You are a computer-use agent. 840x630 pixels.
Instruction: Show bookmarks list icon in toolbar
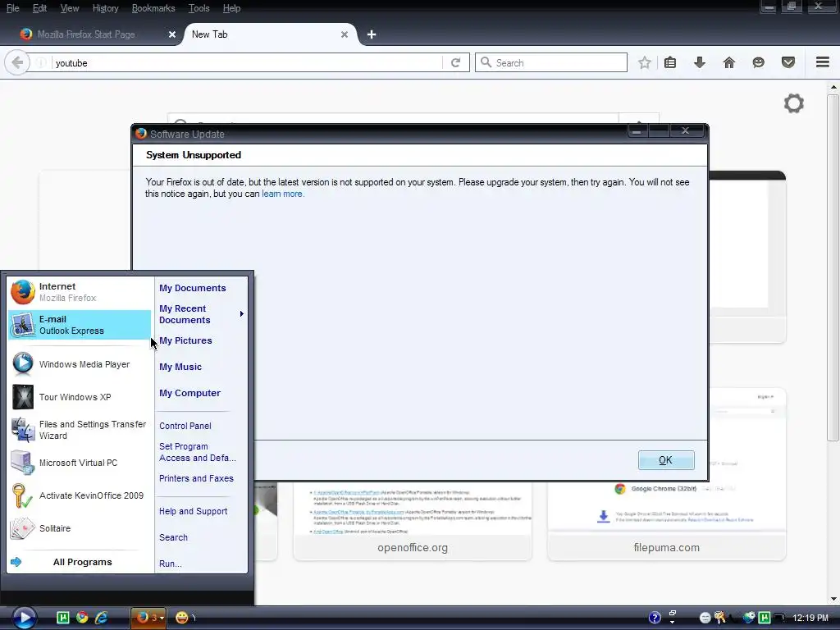tap(669, 62)
